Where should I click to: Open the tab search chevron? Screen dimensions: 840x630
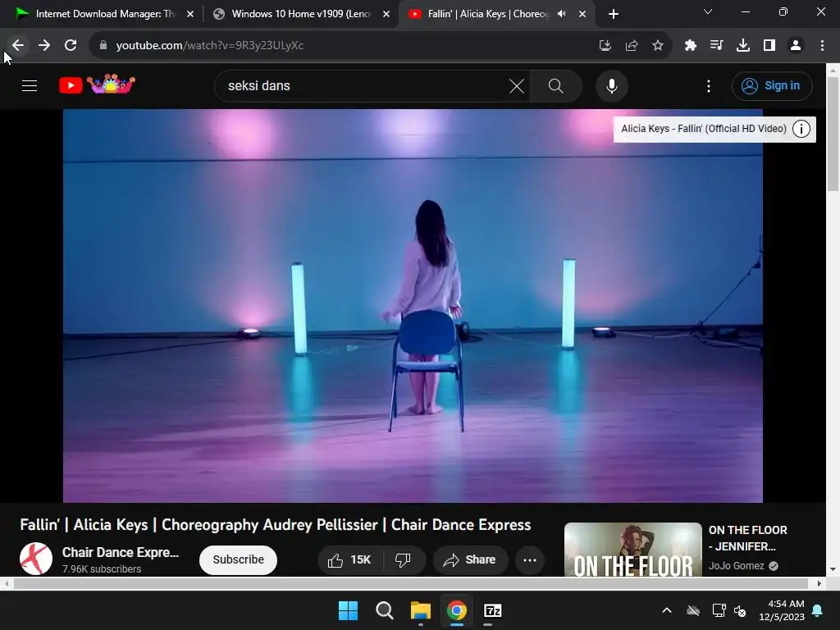pos(708,11)
